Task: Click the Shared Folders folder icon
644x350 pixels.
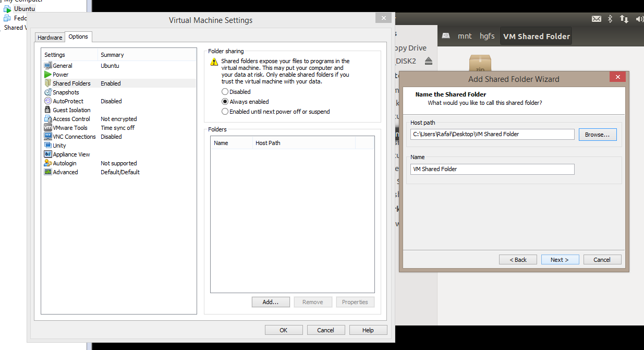Action: [x=47, y=83]
